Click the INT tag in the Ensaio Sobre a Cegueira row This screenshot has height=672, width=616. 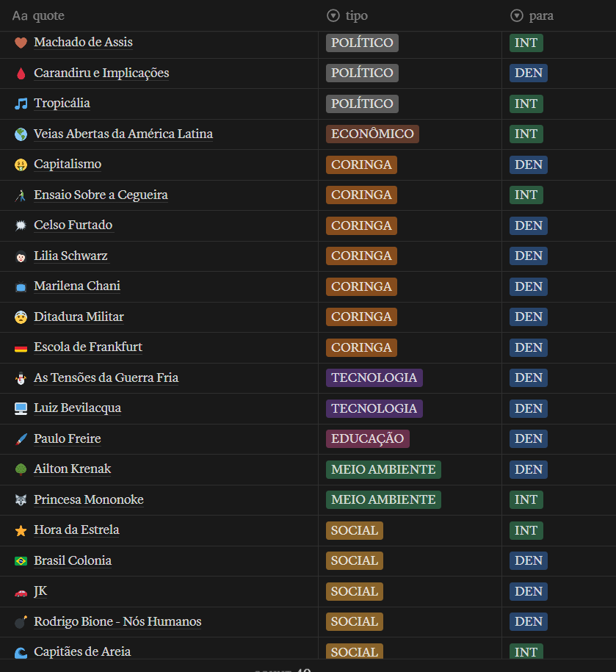coord(526,195)
